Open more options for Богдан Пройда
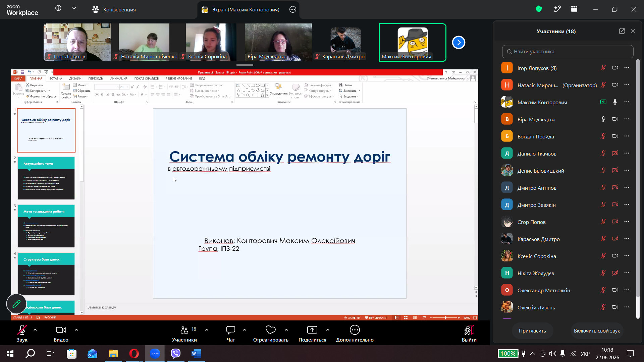 (x=627, y=136)
